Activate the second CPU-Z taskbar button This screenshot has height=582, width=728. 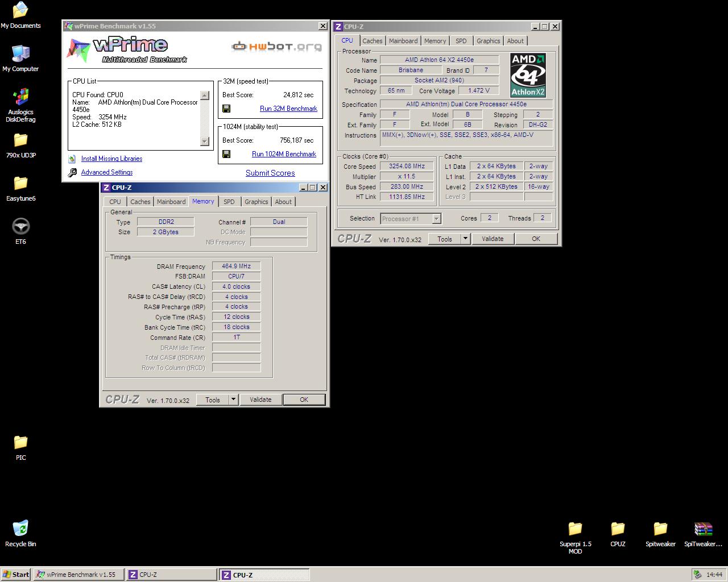[x=264, y=575]
